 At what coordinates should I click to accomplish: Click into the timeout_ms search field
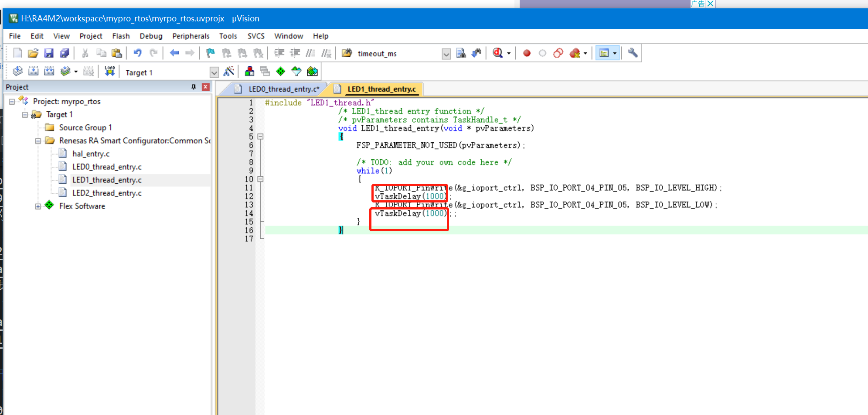398,54
